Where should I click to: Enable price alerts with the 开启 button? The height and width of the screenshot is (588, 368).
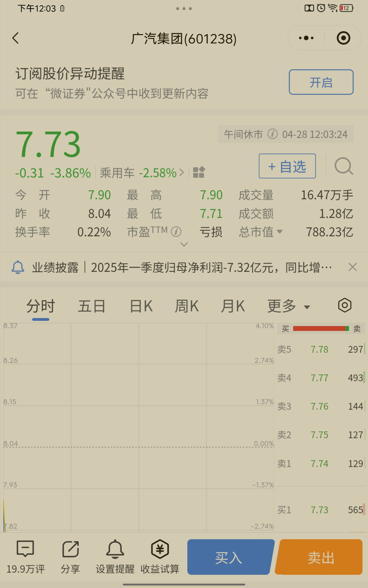tap(321, 82)
